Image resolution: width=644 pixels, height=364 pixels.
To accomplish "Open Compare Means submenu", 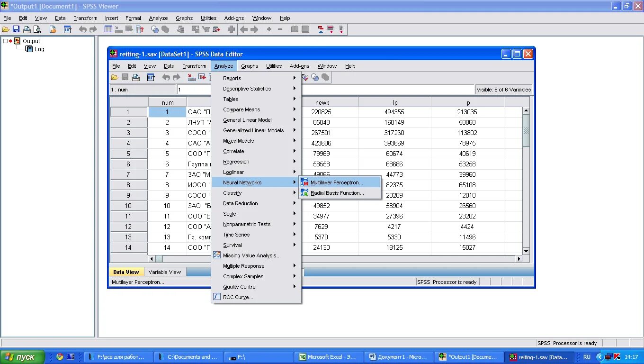I will (x=256, y=109).
